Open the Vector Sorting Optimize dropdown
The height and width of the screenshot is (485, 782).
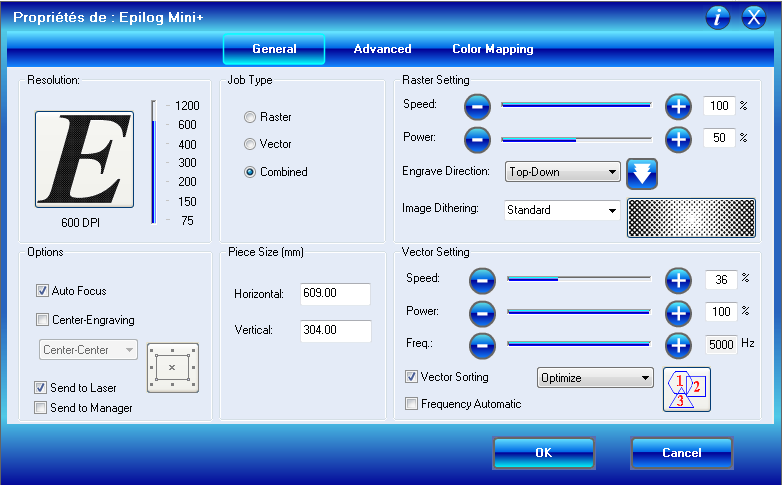point(595,378)
